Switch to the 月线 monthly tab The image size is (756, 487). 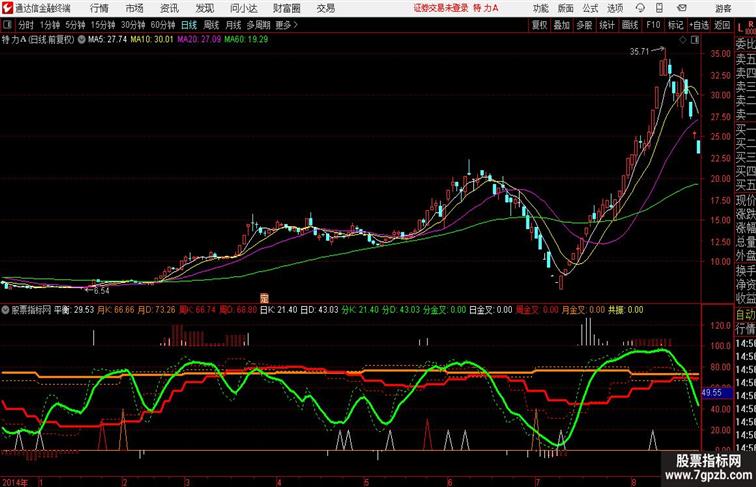(x=233, y=25)
